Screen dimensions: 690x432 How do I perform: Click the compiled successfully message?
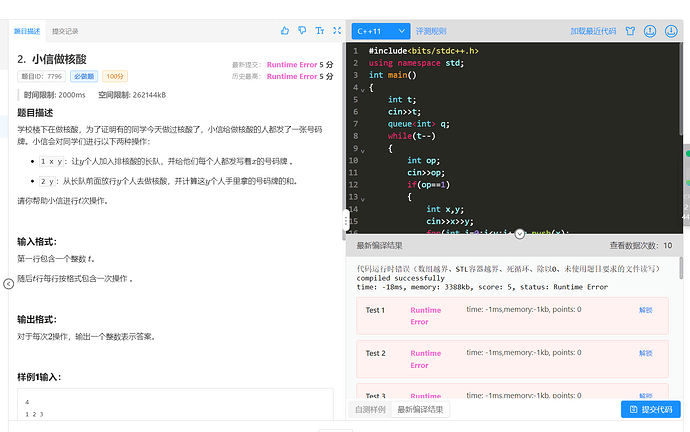[x=400, y=278]
